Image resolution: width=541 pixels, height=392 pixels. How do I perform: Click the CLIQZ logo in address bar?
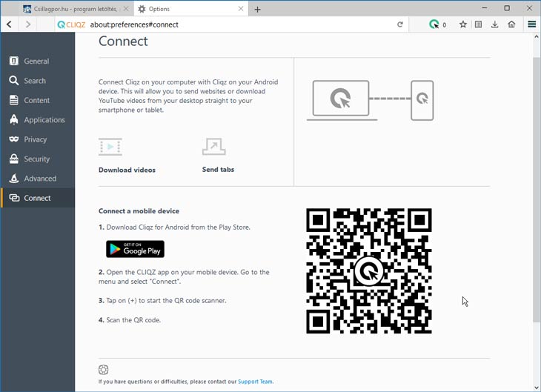click(x=71, y=24)
